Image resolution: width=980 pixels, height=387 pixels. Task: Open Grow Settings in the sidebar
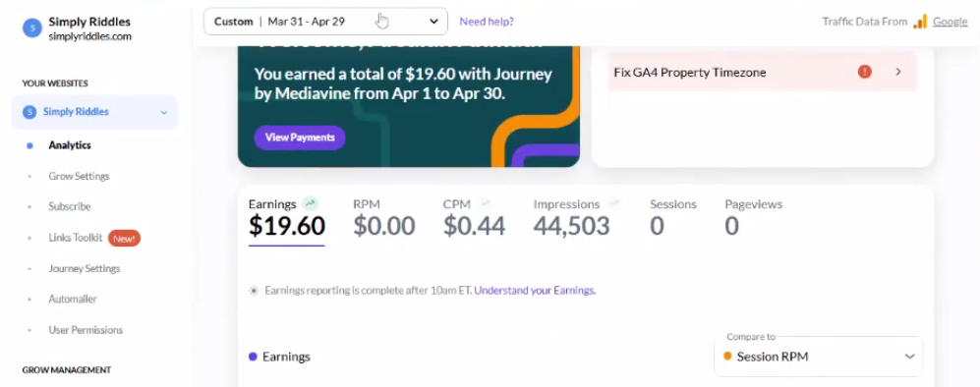tap(79, 176)
